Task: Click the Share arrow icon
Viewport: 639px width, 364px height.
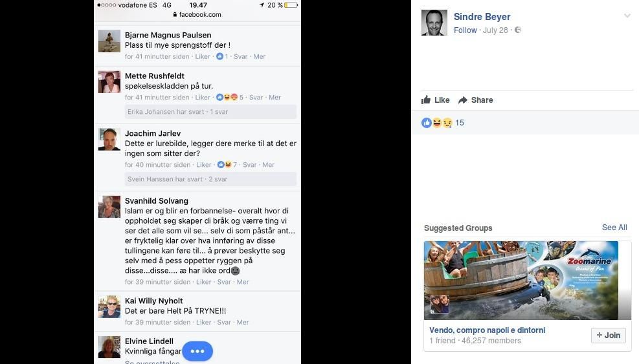Action: coord(462,100)
